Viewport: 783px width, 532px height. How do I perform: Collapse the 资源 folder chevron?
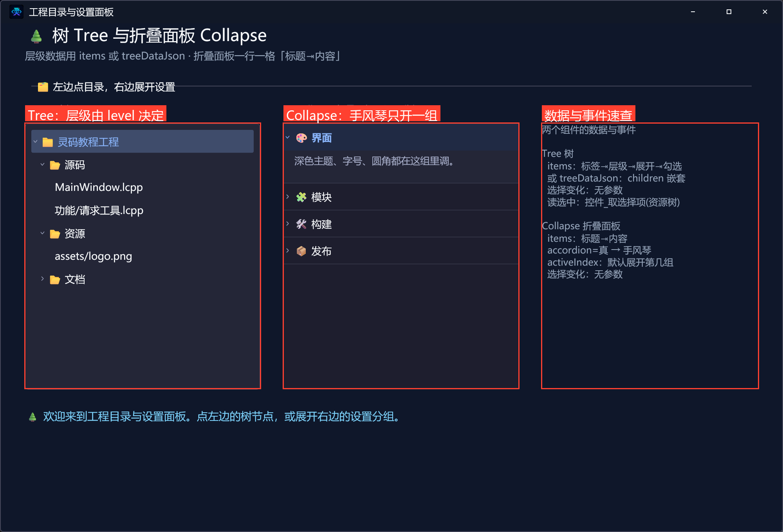point(43,234)
